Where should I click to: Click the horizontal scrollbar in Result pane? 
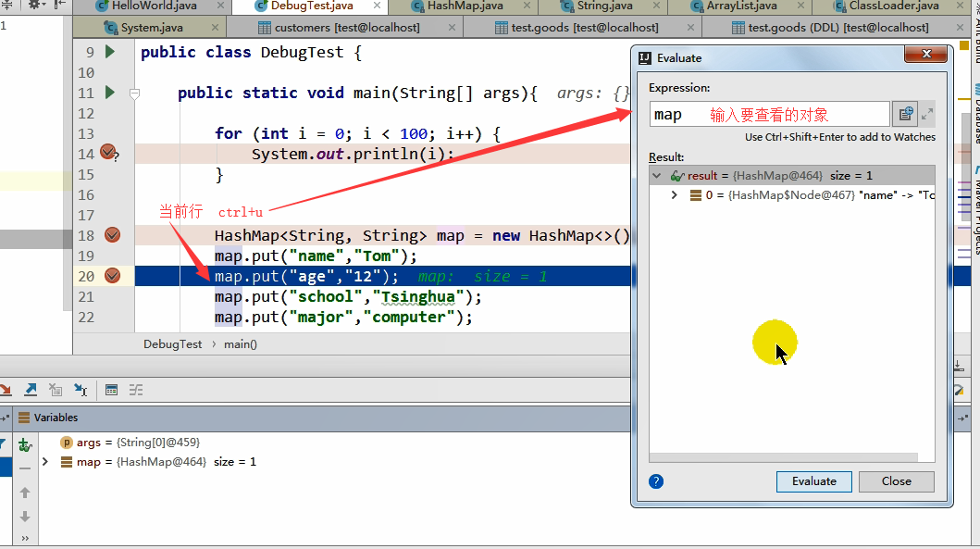pos(783,457)
